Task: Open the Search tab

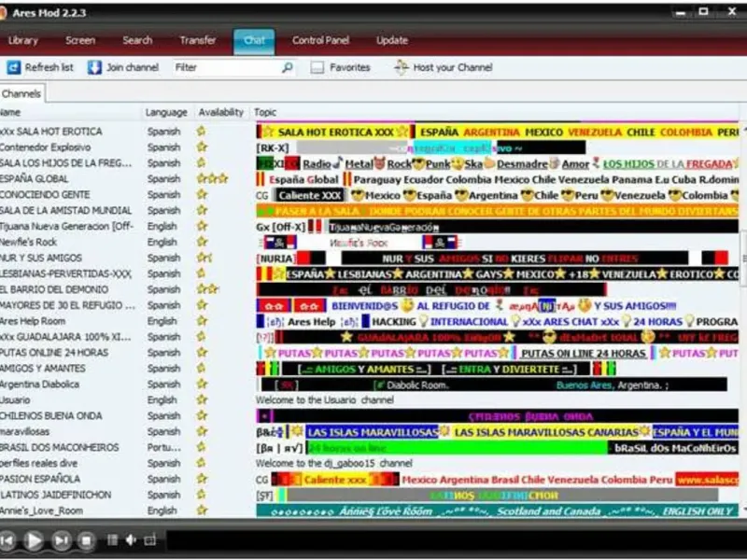Action: pyautogui.click(x=137, y=40)
